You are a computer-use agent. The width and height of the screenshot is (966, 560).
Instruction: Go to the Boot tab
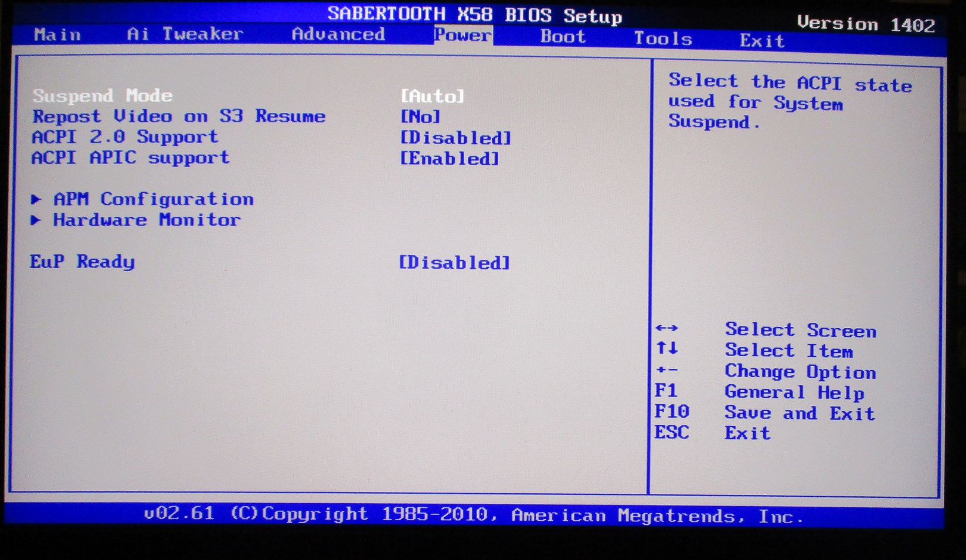563,36
